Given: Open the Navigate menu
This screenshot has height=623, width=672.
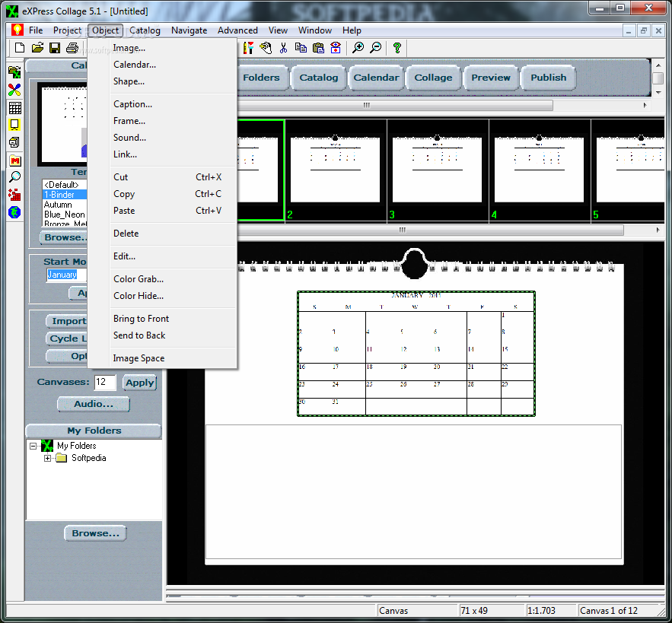Looking at the screenshot, I should pos(189,30).
